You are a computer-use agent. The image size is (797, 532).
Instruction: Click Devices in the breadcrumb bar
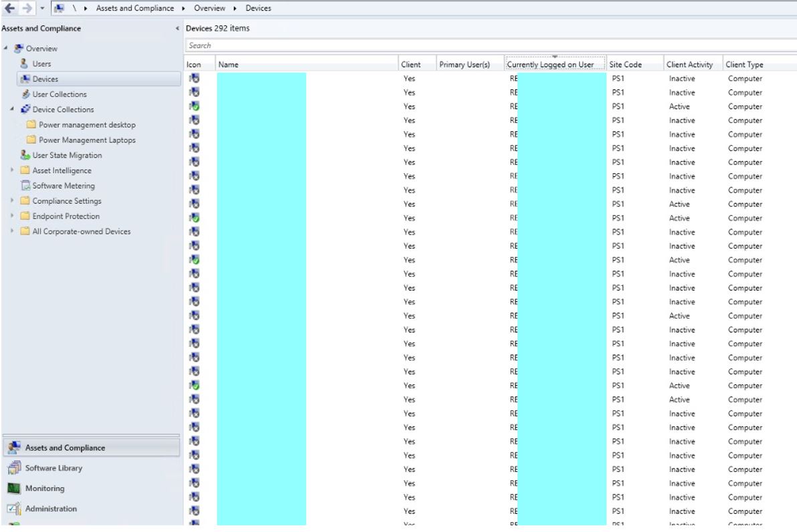(258, 7)
